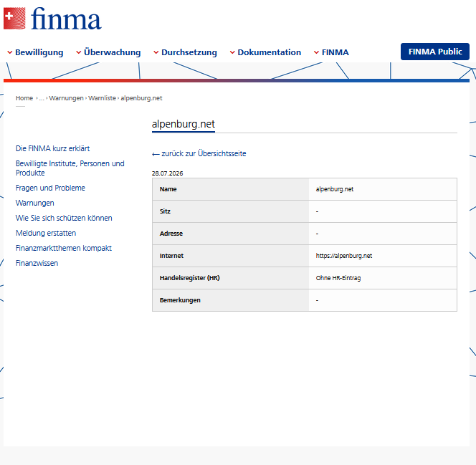476x465 pixels.
Task: Open Warnungen in the sidebar
Action: pos(35,203)
